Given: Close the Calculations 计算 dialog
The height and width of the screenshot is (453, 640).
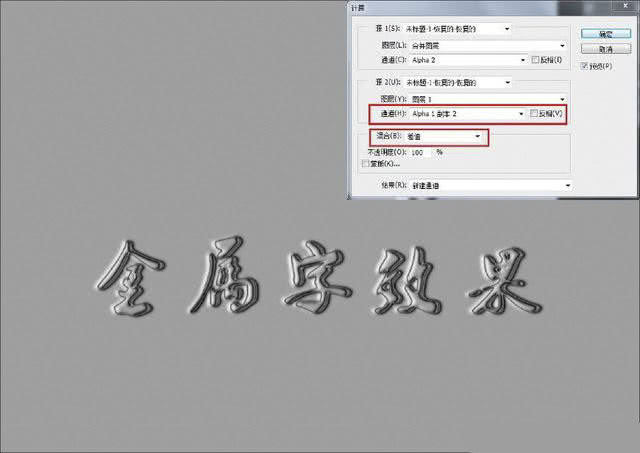Looking at the screenshot, I should pyautogui.click(x=625, y=5).
